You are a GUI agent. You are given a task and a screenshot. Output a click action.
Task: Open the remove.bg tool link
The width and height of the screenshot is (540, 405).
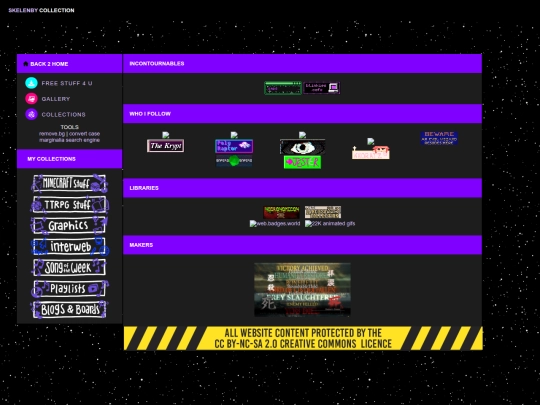coord(52,134)
